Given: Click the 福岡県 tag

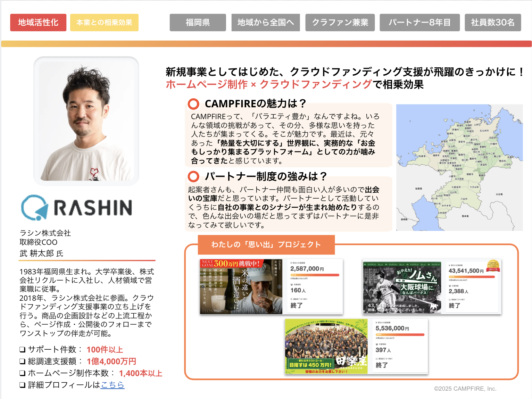Looking at the screenshot, I should point(198,23).
